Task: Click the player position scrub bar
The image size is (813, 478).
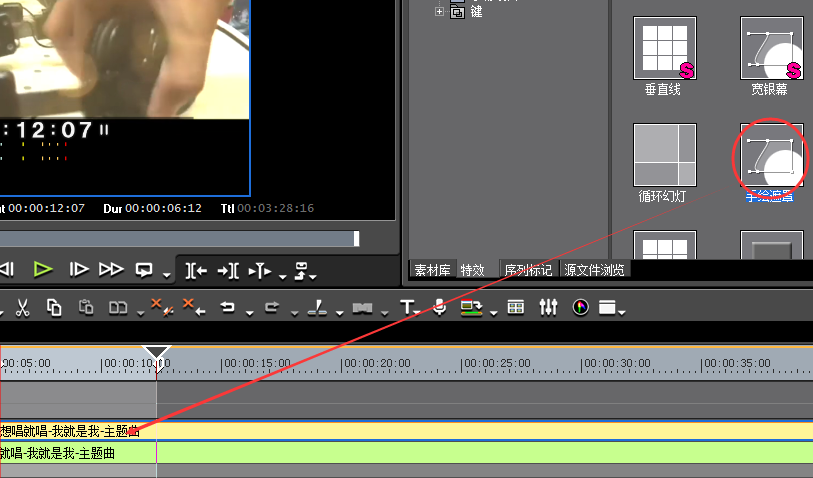Action: [179, 238]
